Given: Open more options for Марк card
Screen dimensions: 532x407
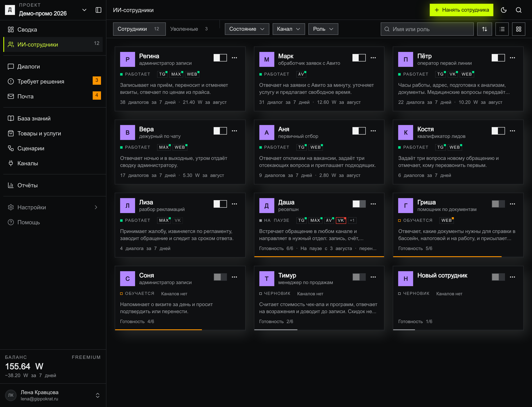Looking at the screenshot, I should pos(373,58).
